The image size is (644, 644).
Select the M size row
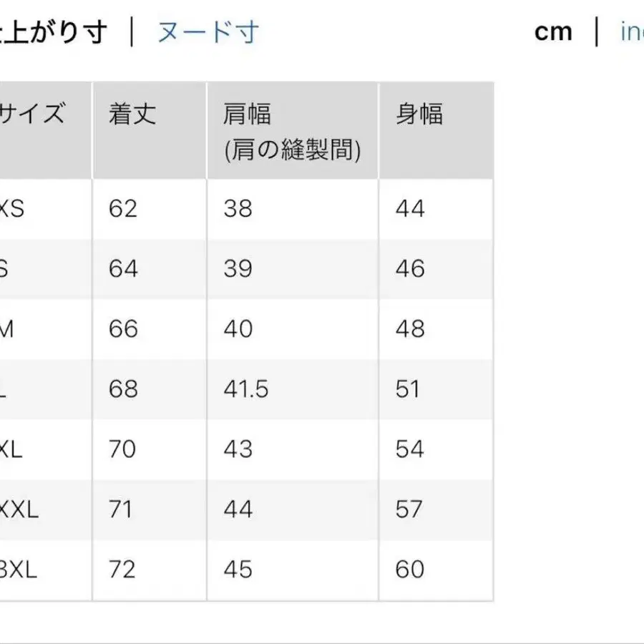pyautogui.click(x=10, y=329)
